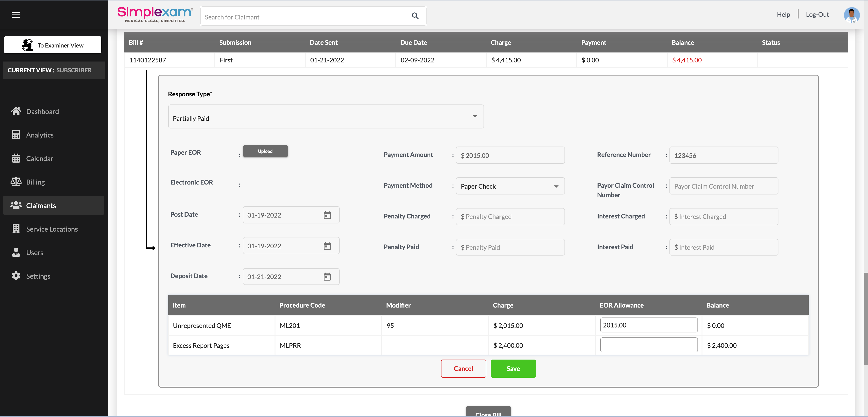Open Deposit Date calendar picker icon
Viewport: 868px width, 417px height.
pyautogui.click(x=327, y=277)
